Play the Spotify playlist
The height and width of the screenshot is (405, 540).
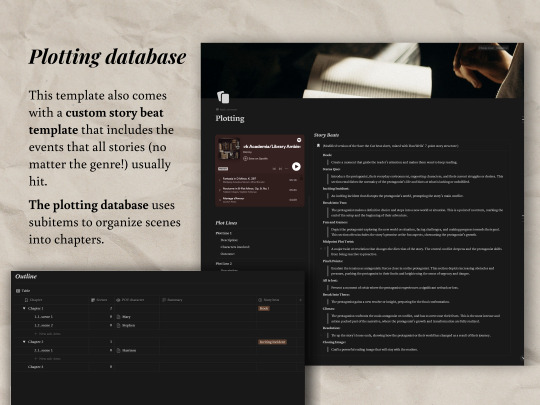click(x=296, y=167)
